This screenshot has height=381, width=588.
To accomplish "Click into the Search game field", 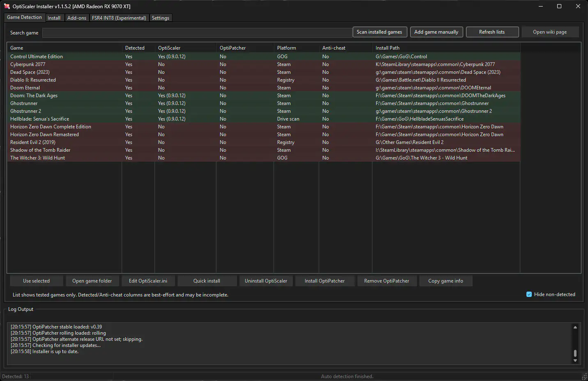I will tap(197, 32).
